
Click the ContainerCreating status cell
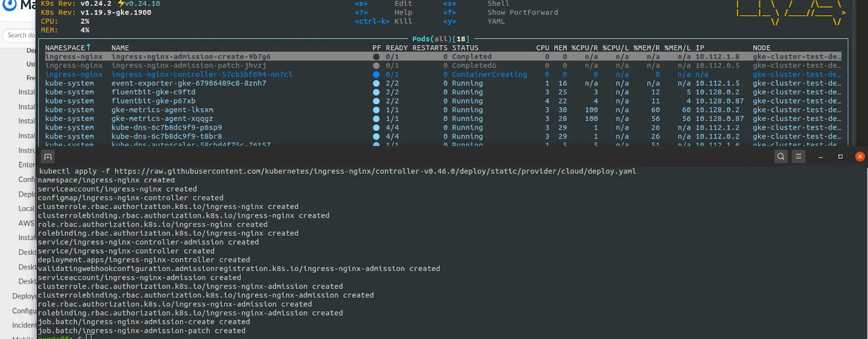coord(489,74)
